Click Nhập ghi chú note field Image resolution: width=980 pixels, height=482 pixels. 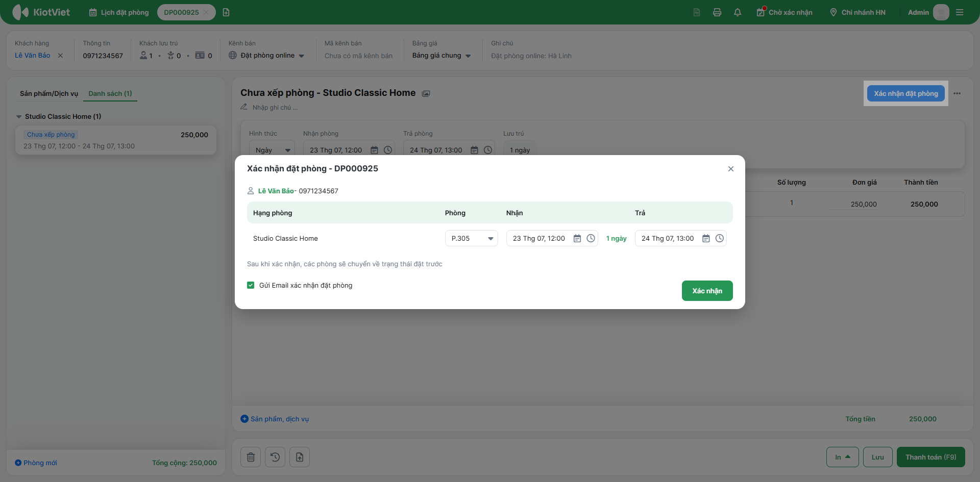tap(275, 108)
